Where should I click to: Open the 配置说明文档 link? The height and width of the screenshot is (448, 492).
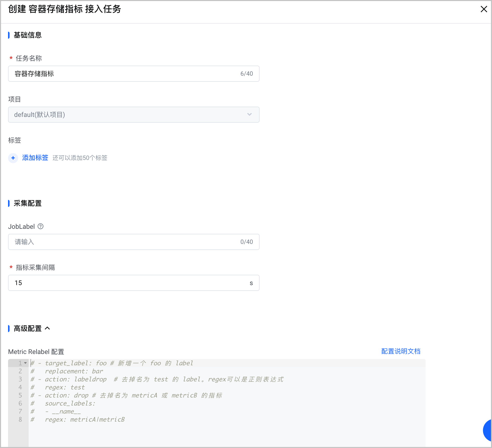[x=401, y=351]
